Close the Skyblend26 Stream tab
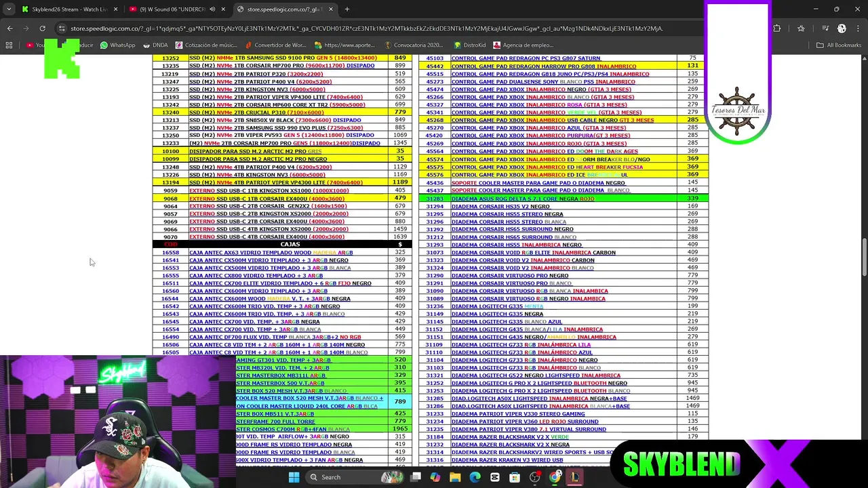This screenshot has width=868, height=488. 115,9
